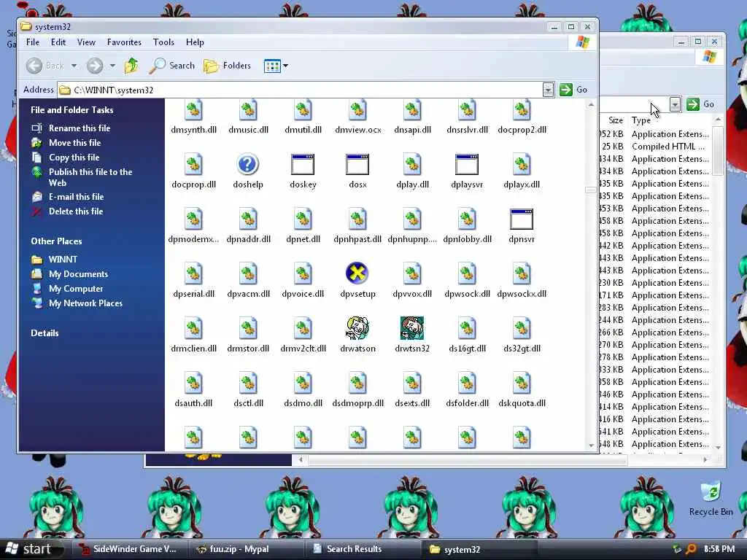
Task: Select the dosx program icon
Action: (x=357, y=165)
